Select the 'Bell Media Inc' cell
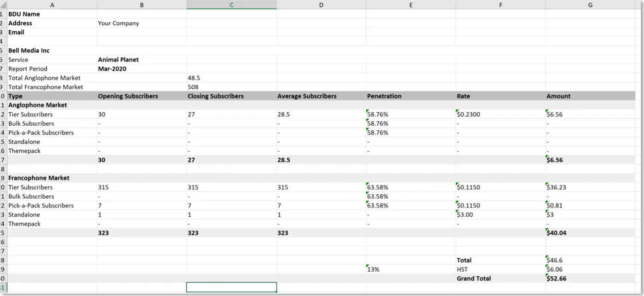Viewport: 644px width, 296px height. [x=52, y=51]
